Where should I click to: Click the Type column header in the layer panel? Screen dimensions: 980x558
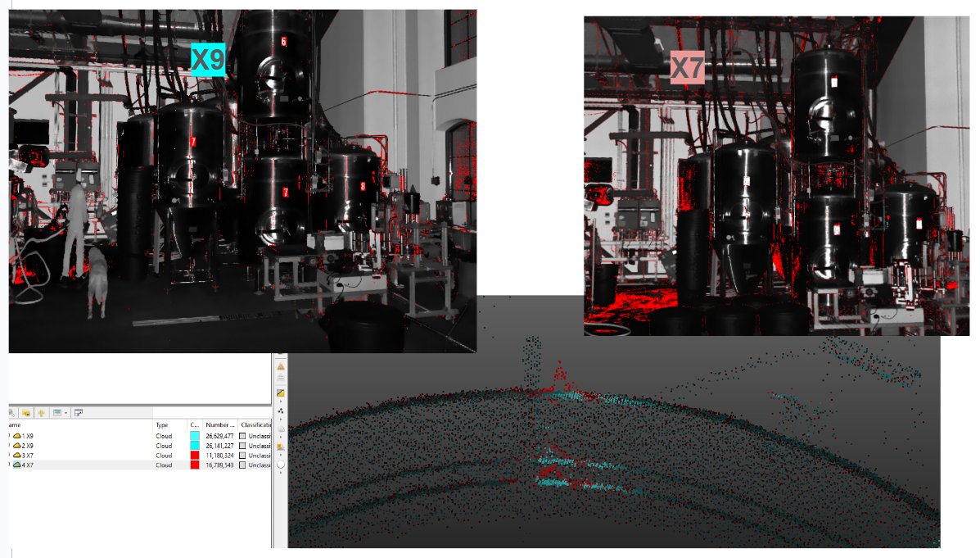(160, 424)
